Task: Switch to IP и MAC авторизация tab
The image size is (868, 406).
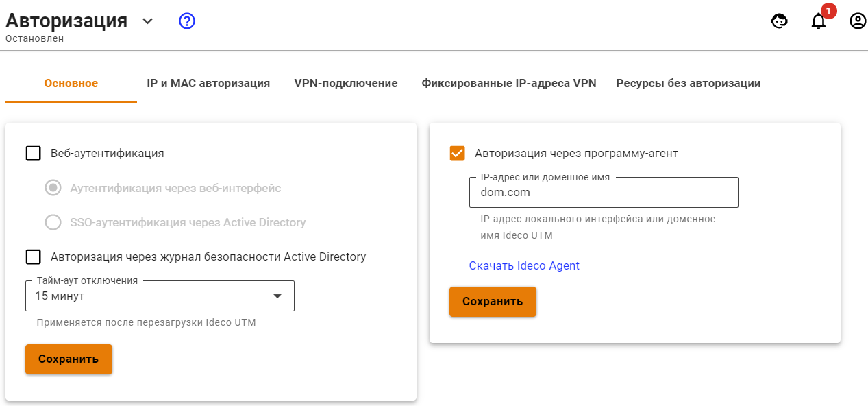Action: (x=208, y=84)
